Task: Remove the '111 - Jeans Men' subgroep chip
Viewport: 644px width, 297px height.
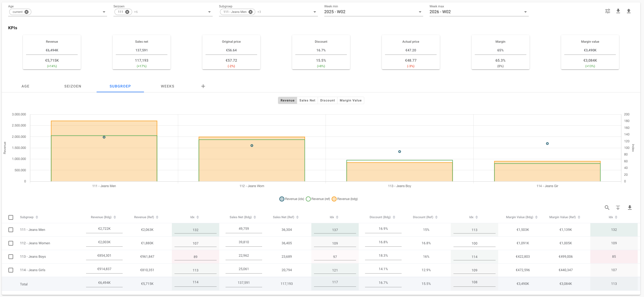Action: 251,12
